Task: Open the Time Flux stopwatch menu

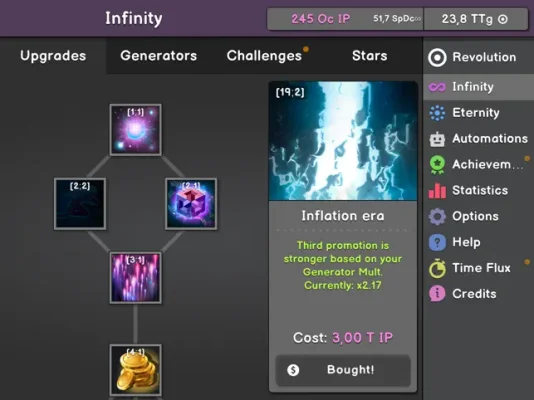Action: [478, 268]
